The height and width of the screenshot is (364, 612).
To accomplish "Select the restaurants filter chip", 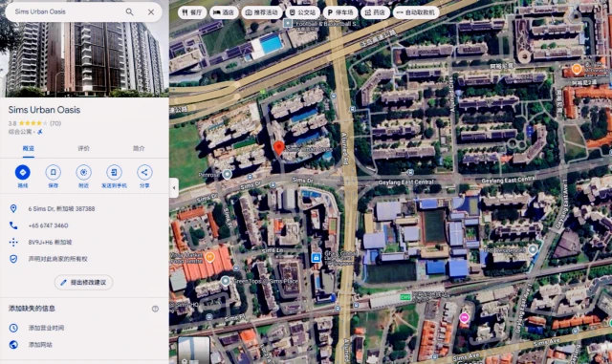I will click(x=192, y=12).
